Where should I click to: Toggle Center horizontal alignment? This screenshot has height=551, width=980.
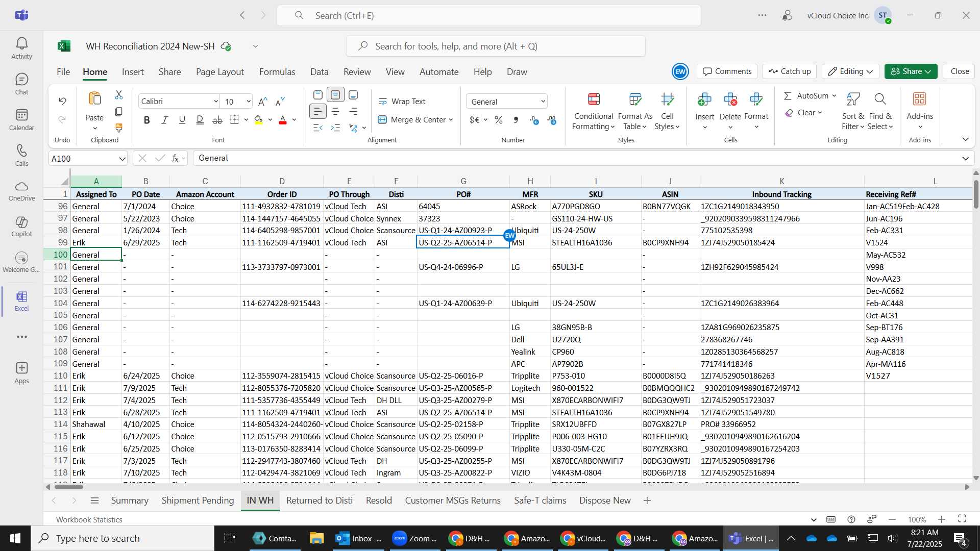click(335, 111)
